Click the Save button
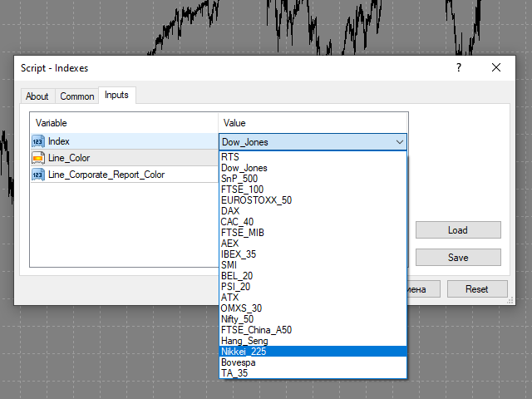This screenshot has width=532, height=399. 458,258
